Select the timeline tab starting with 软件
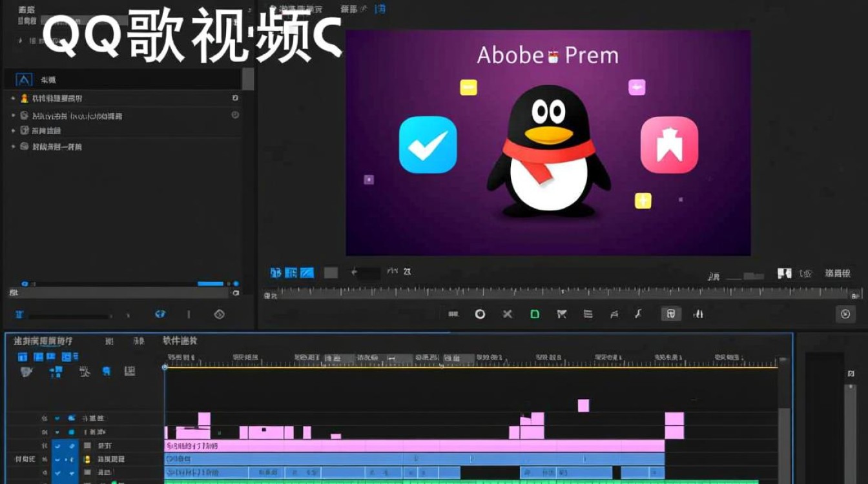Viewport: 868px width, 484px height. (x=180, y=341)
